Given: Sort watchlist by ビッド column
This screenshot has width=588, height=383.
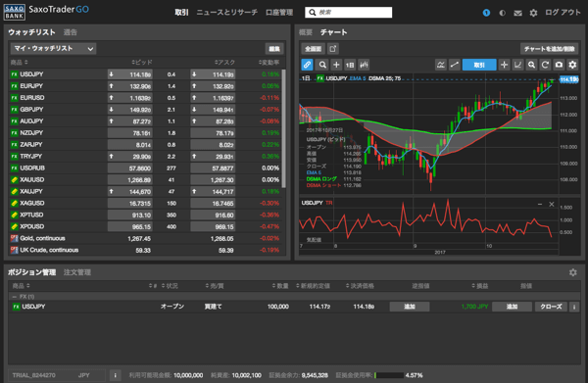Looking at the screenshot, I should pyautogui.click(x=142, y=63).
